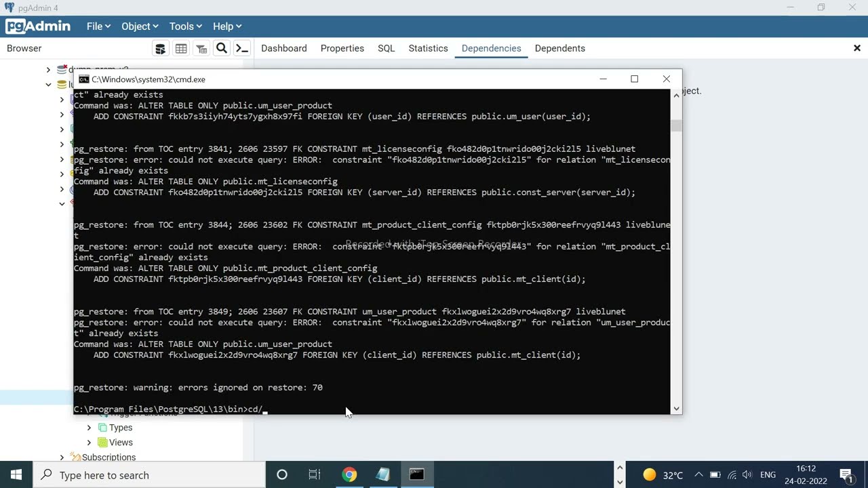Select Subscriptions in the browser tree
This screenshot has width=868, height=488.
point(109,457)
